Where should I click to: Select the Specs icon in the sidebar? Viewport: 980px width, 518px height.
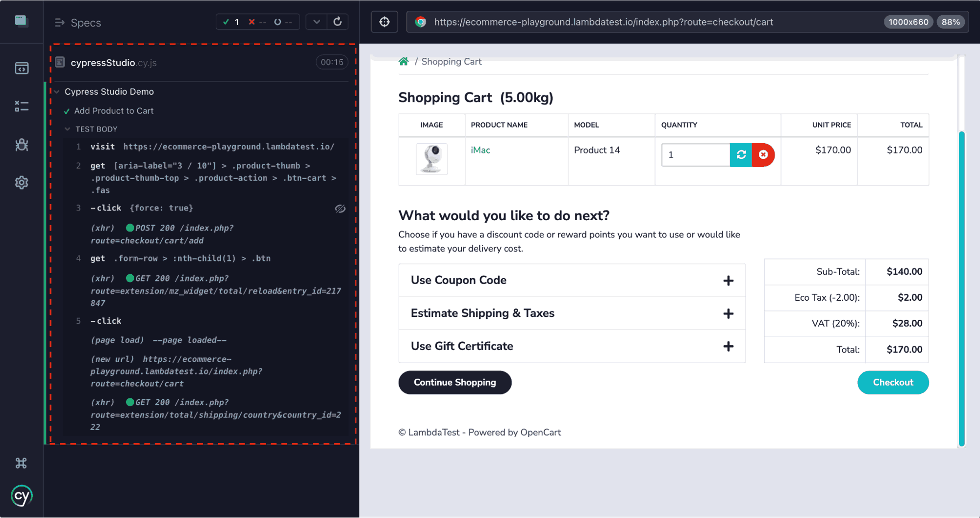point(22,68)
